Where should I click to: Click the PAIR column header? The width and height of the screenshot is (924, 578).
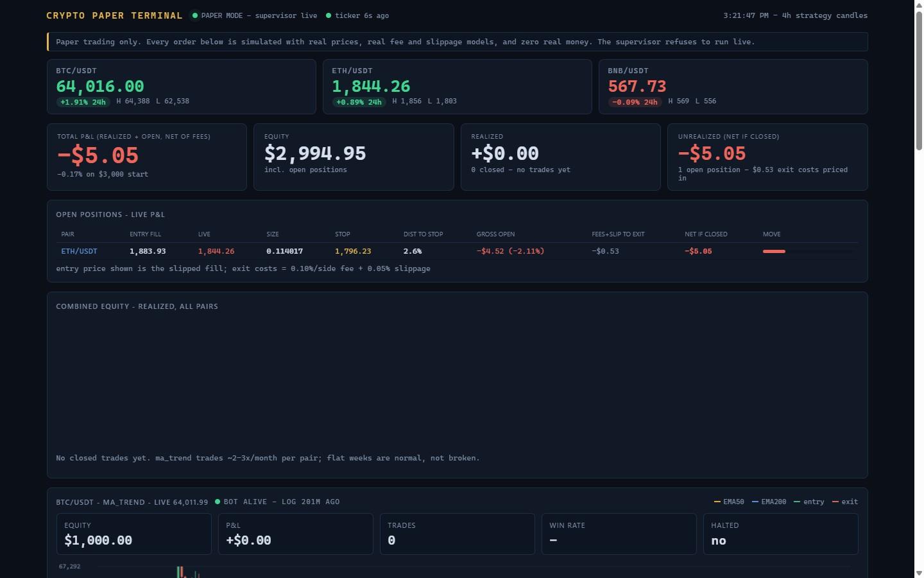[x=67, y=234]
